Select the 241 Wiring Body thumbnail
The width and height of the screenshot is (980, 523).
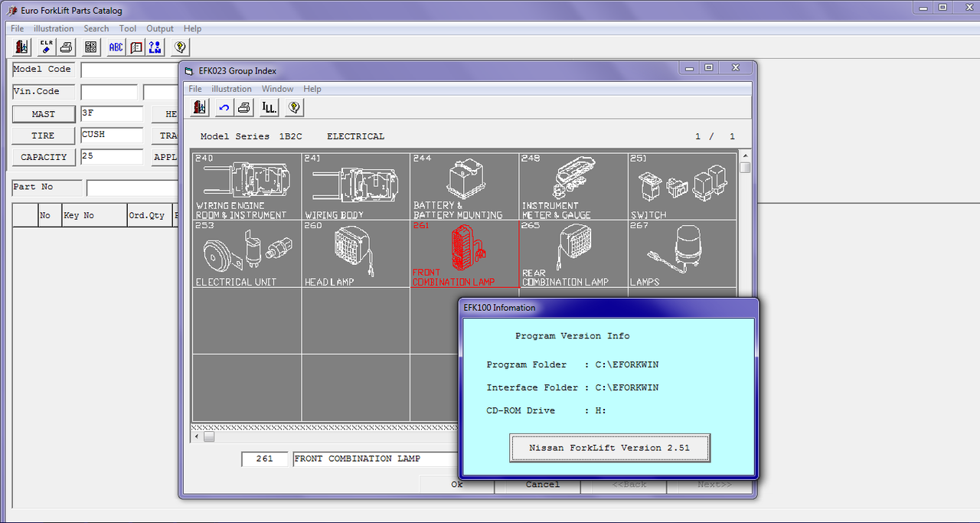pyautogui.click(x=356, y=187)
